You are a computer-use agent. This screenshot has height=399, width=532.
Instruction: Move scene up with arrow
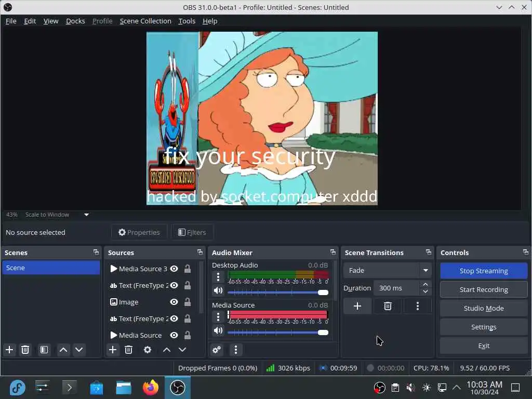tap(63, 350)
